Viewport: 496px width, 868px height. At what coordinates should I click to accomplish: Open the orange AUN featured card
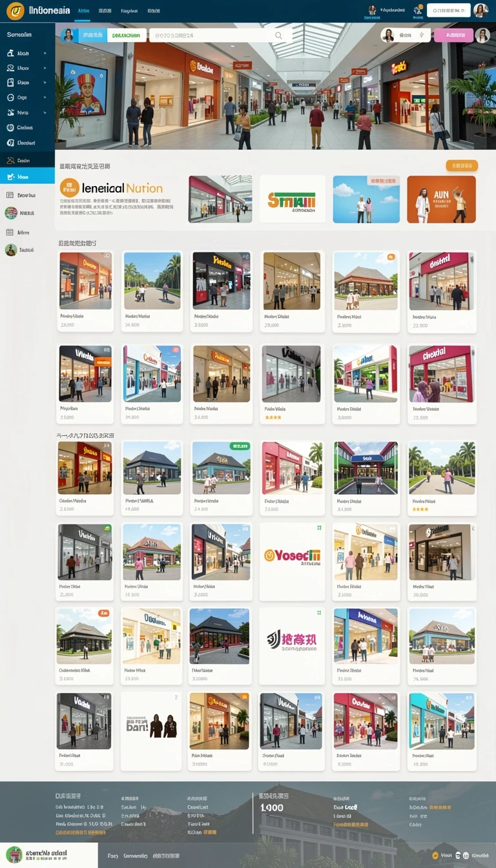pos(441,200)
